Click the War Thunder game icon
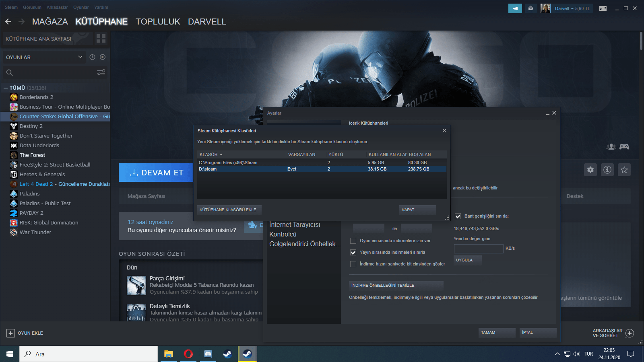The width and height of the screenshot is (644, 362). (x=14, y=232)
